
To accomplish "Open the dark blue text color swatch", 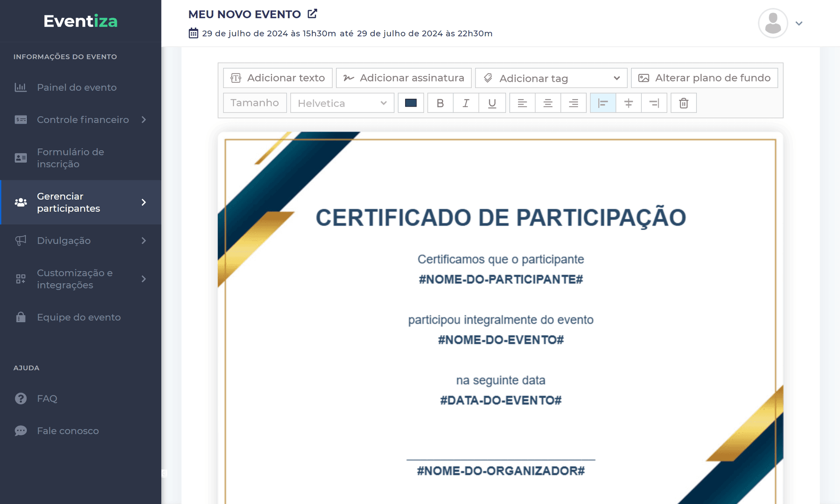I will point(410,103).
